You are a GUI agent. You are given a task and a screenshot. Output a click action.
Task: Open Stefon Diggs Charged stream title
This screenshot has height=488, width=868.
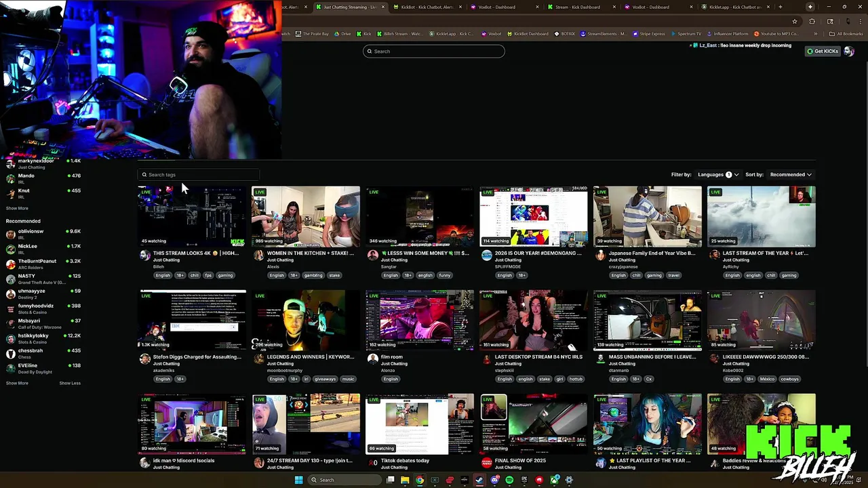pos(197,357)
